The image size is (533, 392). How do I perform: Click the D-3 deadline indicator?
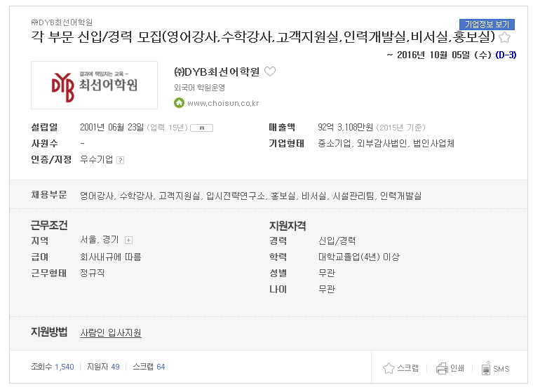click(506, 55)
